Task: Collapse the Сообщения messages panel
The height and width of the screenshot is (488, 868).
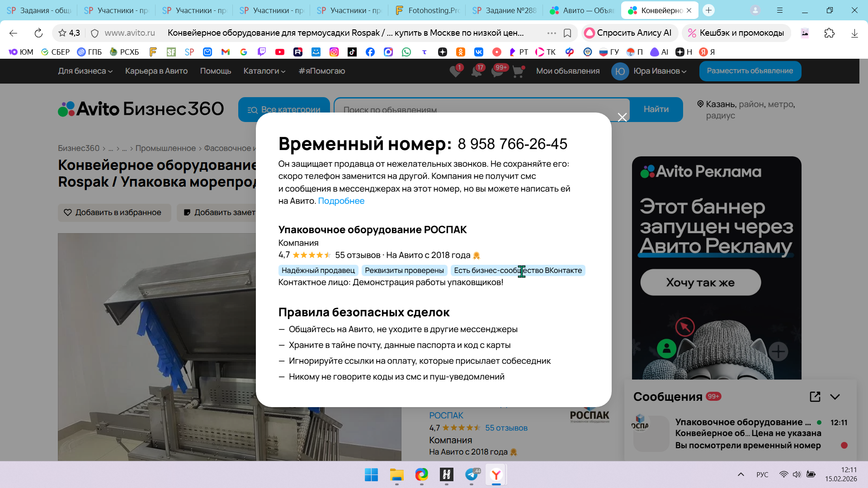Action: click(x=835, y=397)
